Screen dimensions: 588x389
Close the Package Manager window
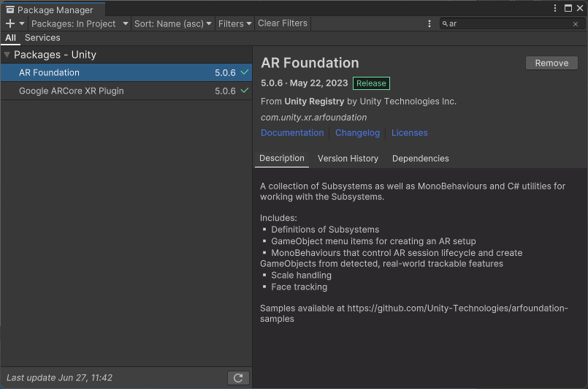(580, 8)
